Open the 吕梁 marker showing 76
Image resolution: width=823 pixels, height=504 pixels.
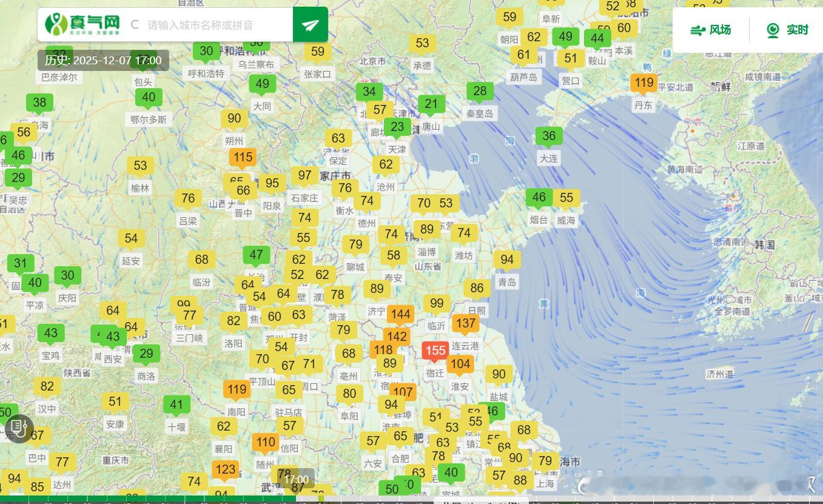pos(188,199)
